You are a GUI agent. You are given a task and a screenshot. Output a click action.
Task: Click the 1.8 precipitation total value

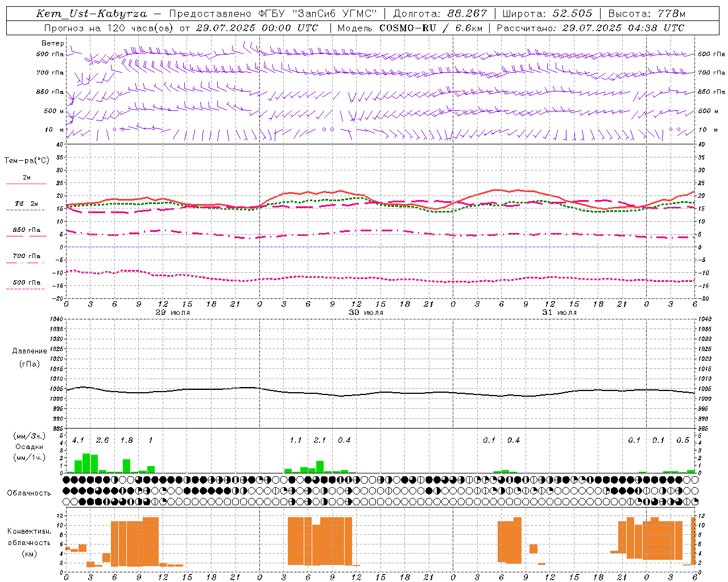(126, 440)
